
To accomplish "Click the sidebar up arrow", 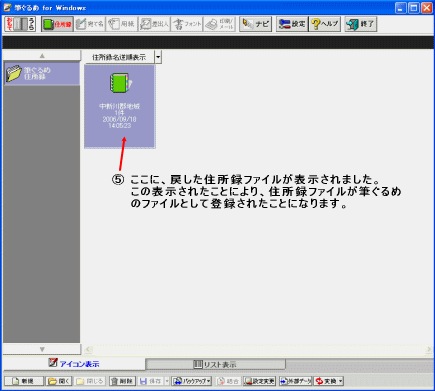I will coord(42,56).
